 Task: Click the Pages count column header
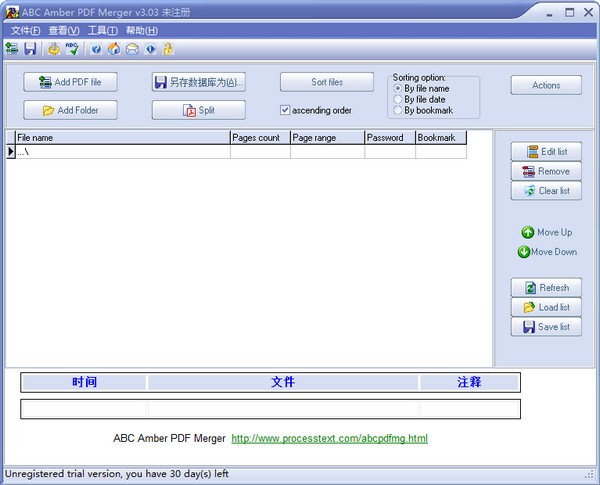pyautogui.click(x=260, y=137)
